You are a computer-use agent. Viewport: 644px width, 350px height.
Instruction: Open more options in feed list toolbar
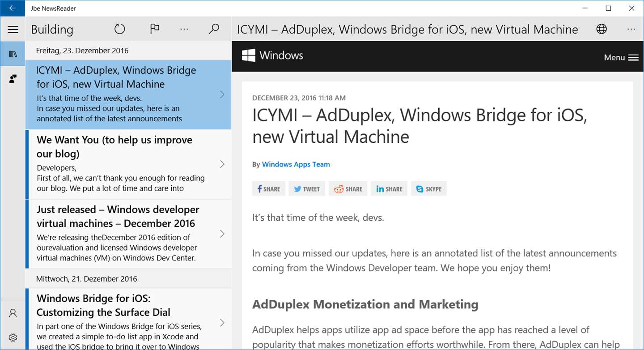click(x=184, y=29)
